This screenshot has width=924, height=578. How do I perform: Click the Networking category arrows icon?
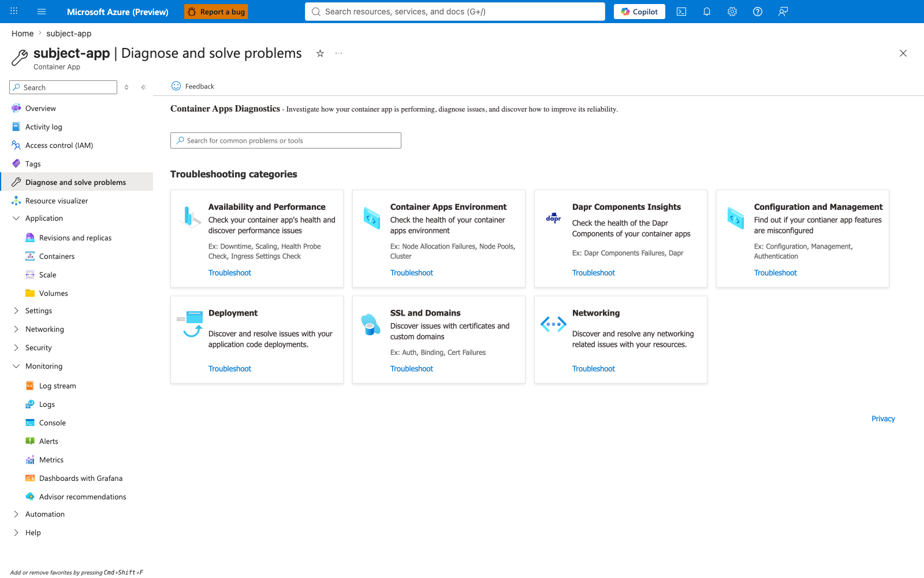(553, 324)
